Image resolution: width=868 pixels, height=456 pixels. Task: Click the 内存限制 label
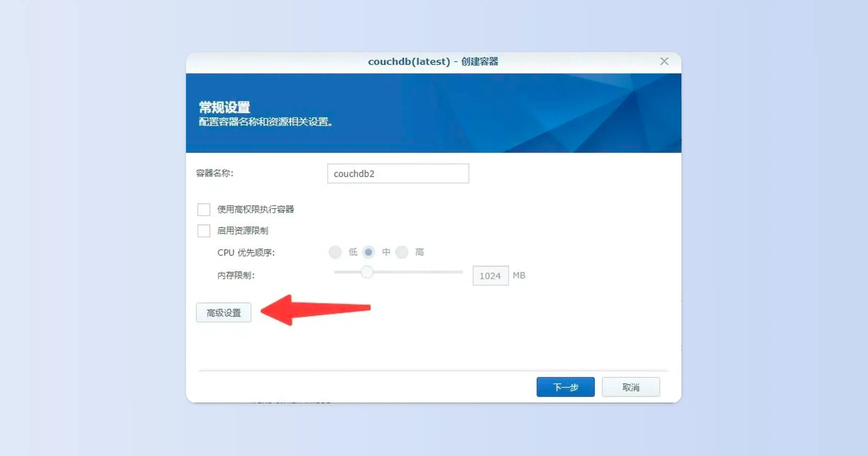(x=236, y=276)
